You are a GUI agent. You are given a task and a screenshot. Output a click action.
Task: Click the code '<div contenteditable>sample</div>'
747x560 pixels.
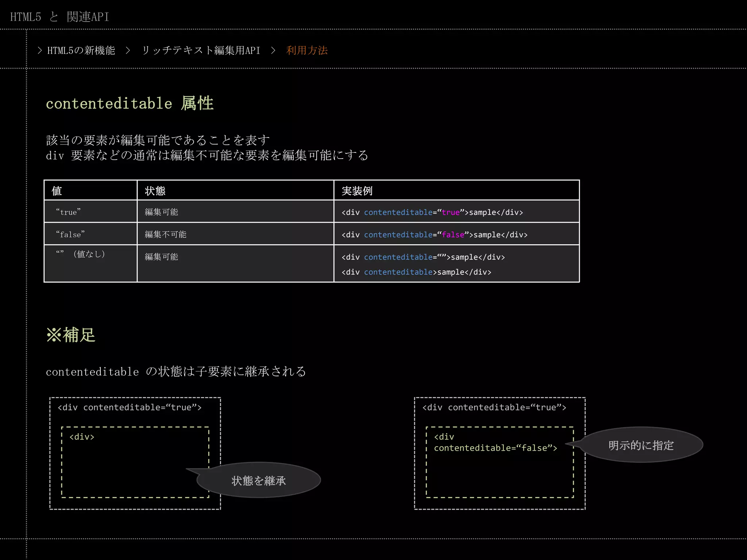coord(416,272)
